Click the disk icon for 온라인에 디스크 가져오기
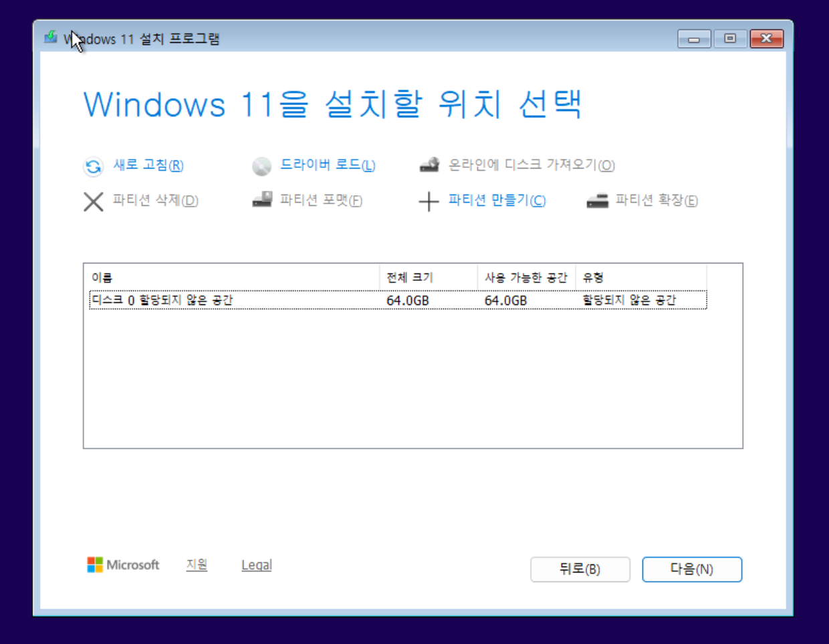Screen dimensions: 829x644 pos(429,165)
